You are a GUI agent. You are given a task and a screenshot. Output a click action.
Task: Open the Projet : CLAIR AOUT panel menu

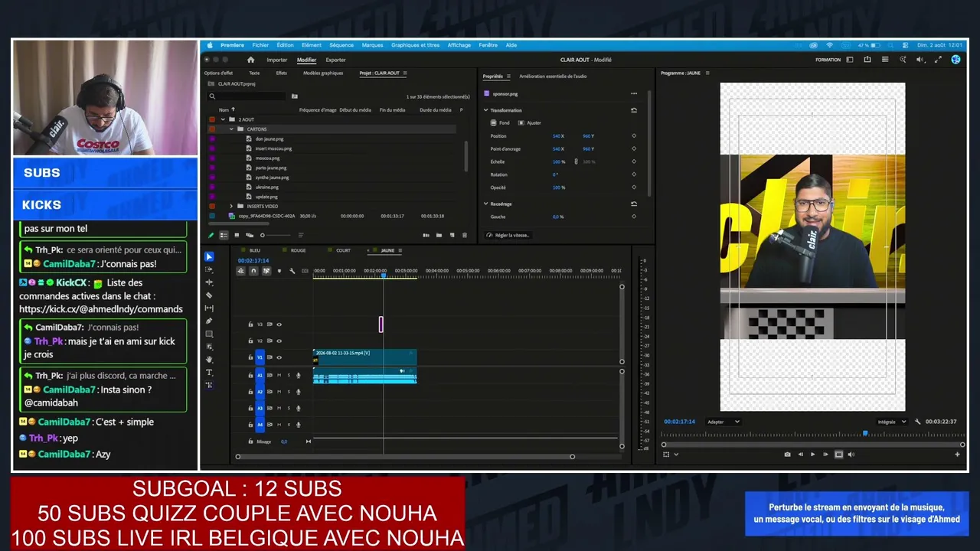click(405, 73)
